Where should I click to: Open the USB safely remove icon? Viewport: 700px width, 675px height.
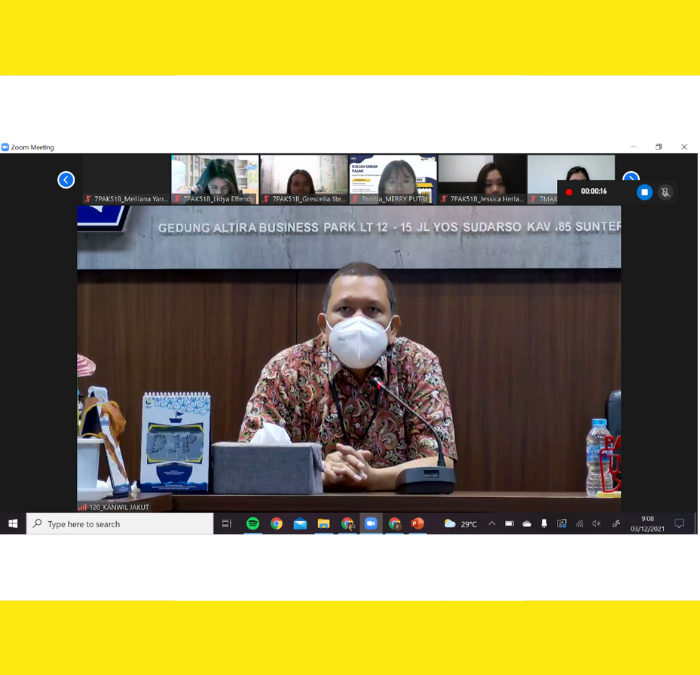544,524
